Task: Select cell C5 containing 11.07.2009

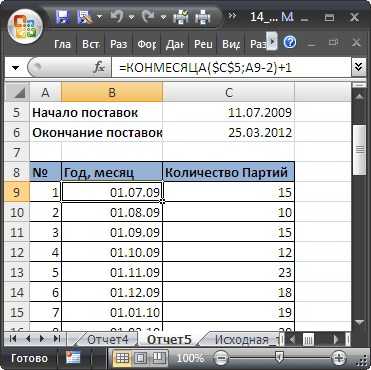Action: [x=228, y=113]
